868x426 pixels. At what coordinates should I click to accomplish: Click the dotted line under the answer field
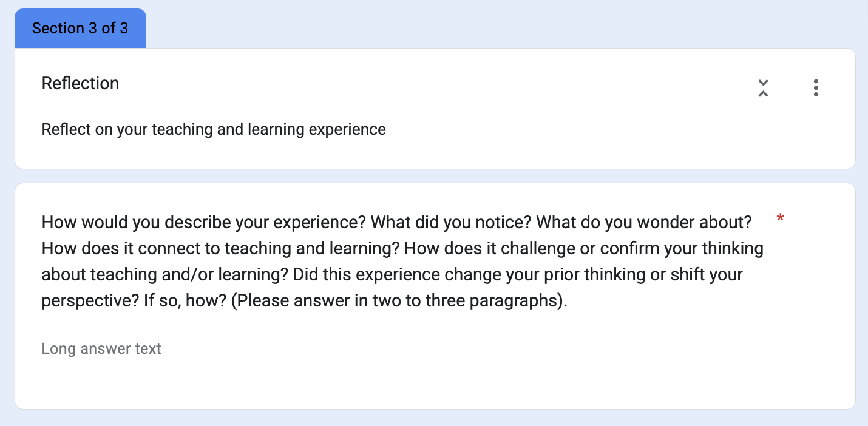point(375,365)
